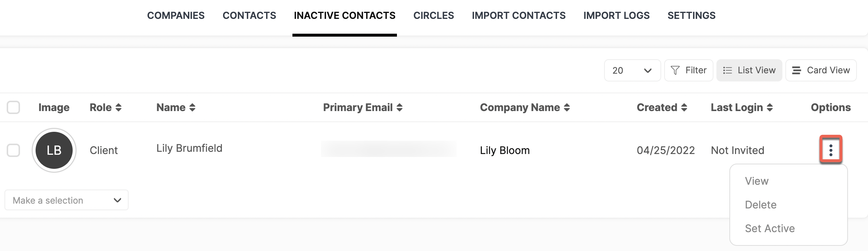Open the Import Logs tab
868x251 pixels.
pos(616,16)
